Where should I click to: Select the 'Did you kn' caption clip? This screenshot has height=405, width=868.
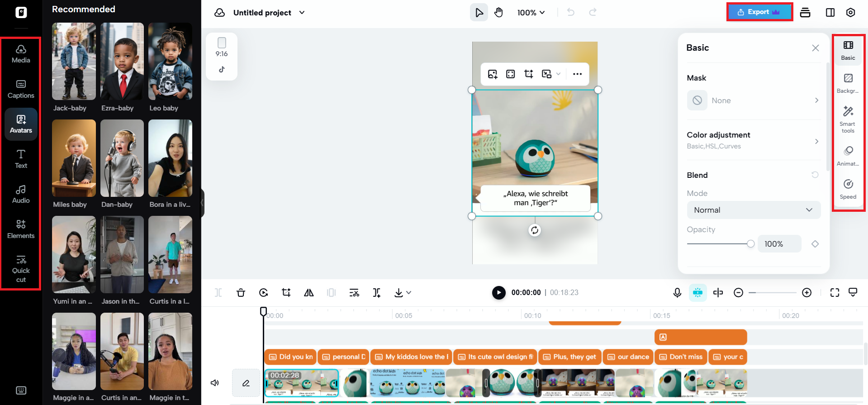[290, 357]
